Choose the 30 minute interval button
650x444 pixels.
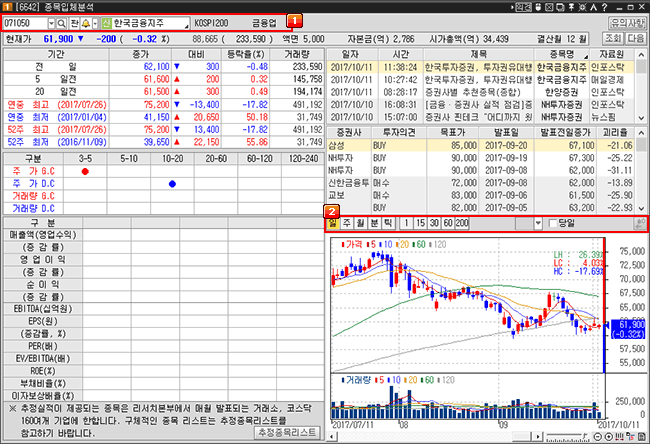(435, 221)
